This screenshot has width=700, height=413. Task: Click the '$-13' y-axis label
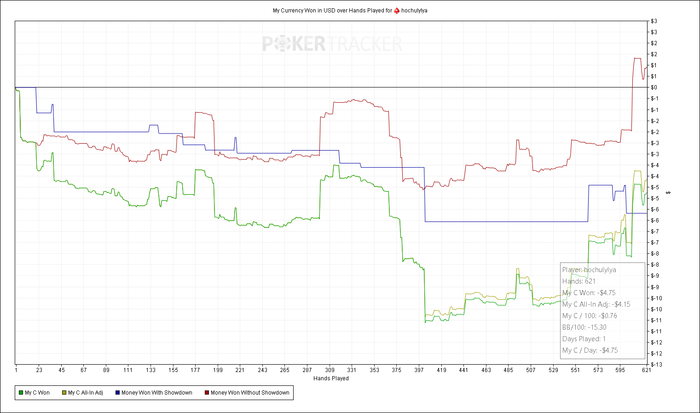[x=655, y=364]
